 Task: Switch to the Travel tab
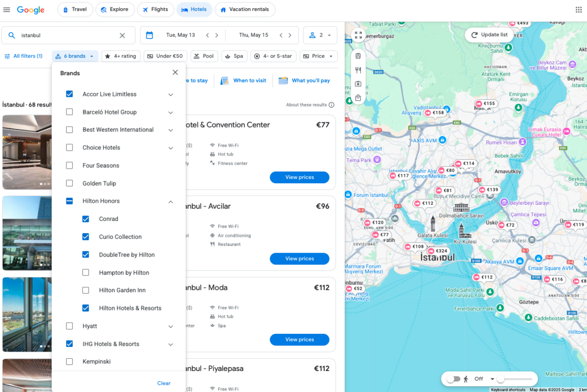tap(75, 9)
